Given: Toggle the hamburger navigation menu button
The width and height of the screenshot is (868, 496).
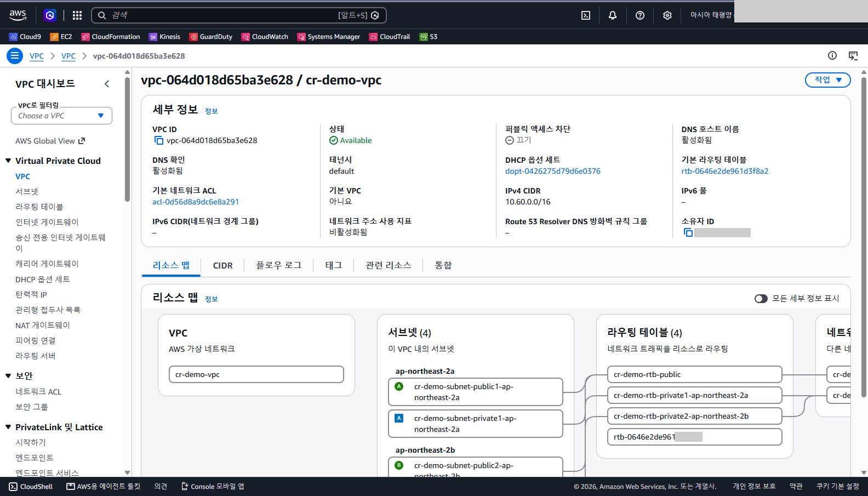Looking at the screenshot, I should [15, 56].
